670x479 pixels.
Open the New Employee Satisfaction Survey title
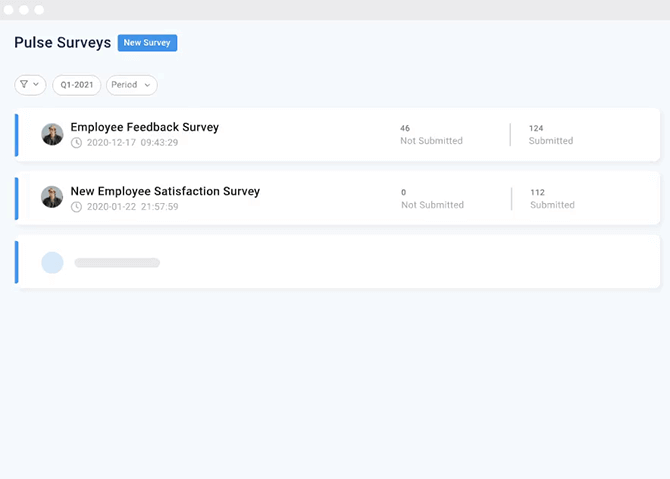pyautogui.click(x=165, y=191)
